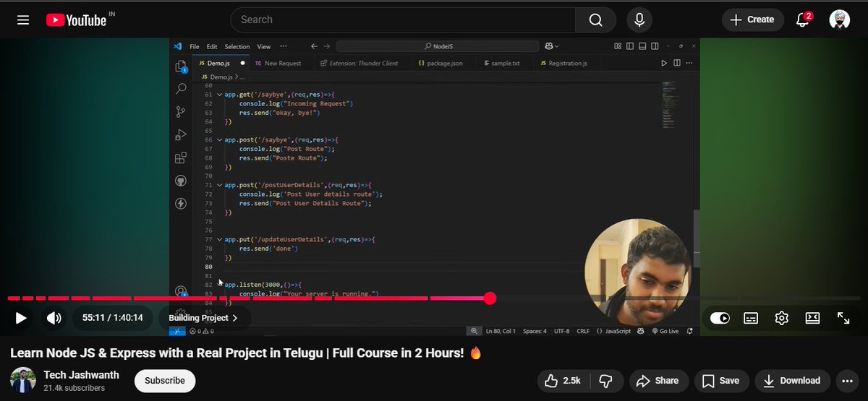
Task: Toggle subtitles/closed captions
Action: (x=751, y=318)
